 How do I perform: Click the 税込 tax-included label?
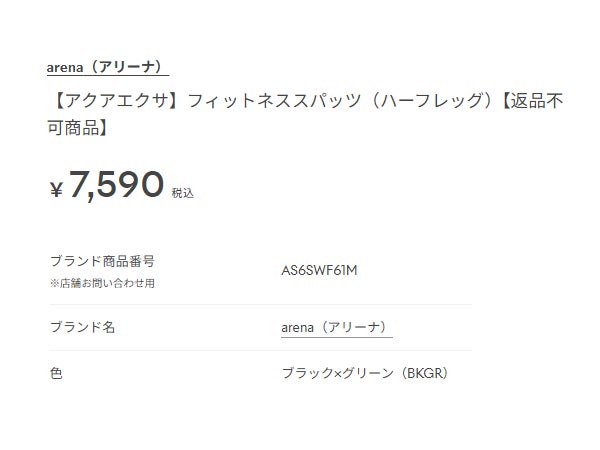coord(183,192)
